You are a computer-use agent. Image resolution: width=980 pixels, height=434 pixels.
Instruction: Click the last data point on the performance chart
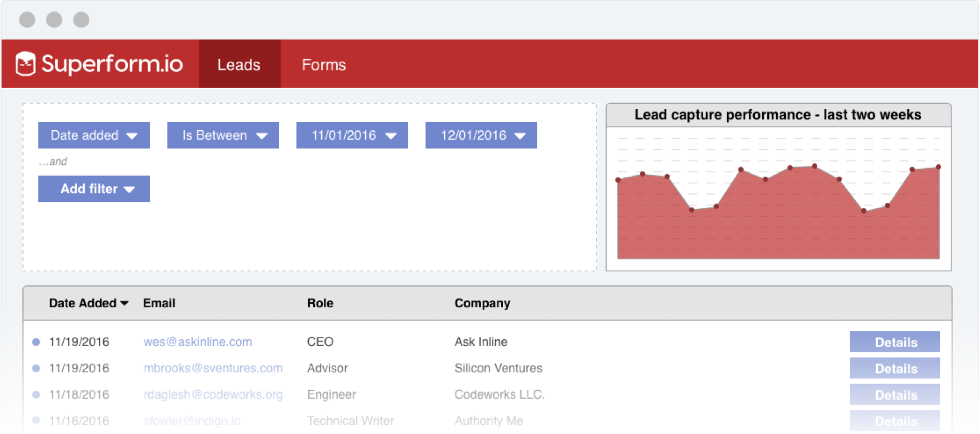tap(938, 167)
